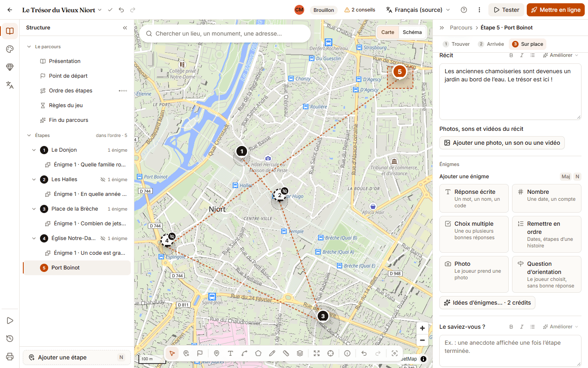588x368 pixels.
Task: Click the Le saviez-vous text area
Action: (x=510, y=351)
